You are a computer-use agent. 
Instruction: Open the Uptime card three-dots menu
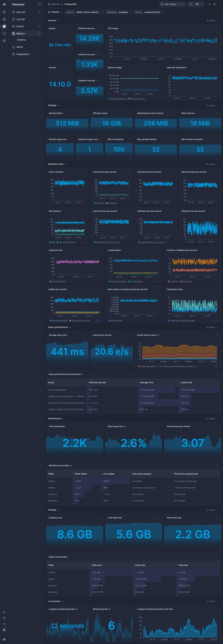[70, 29]
